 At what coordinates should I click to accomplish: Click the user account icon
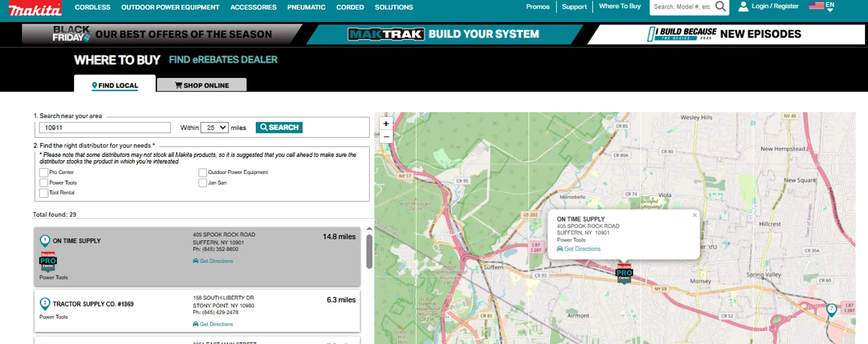coord(744,7)
